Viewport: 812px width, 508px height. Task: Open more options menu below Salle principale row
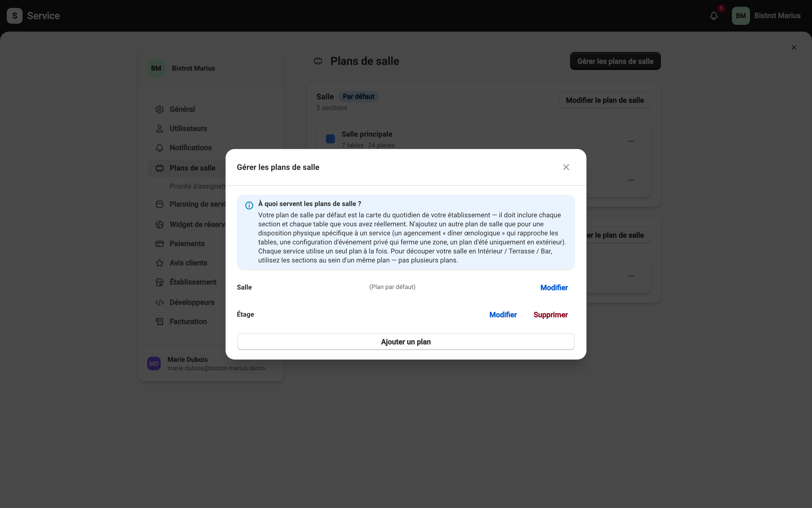tap(631, 180)
